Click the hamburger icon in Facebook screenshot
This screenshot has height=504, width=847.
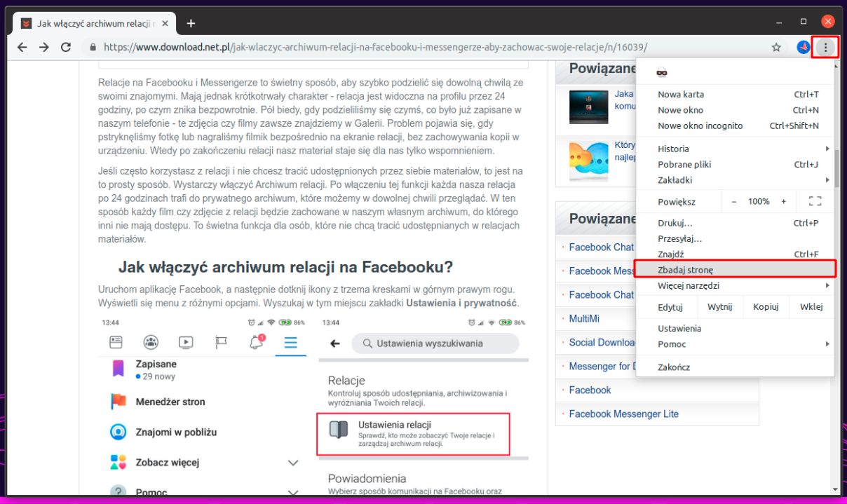point(290,343)
